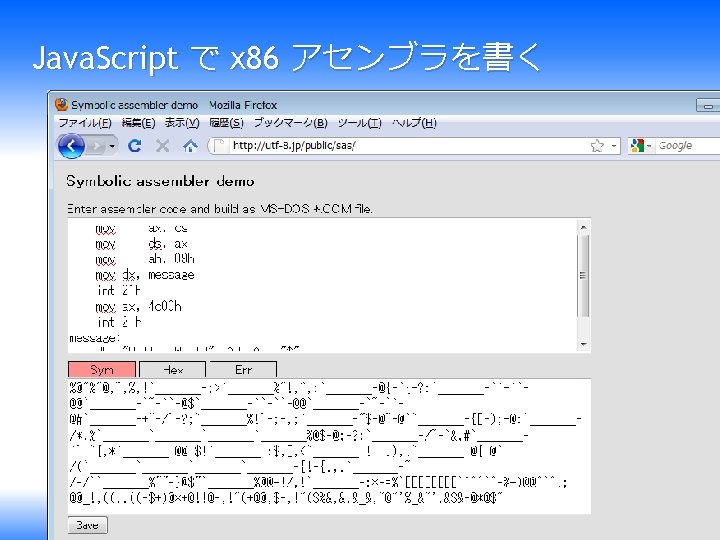This screenshot has width=720, height=540.
Task: Click the Firefox logo in title bar
Action: [x=62, y=105]
